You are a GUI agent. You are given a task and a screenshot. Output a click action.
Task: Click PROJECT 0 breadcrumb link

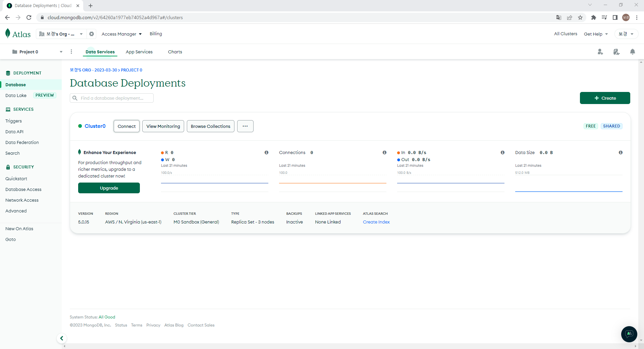131,70
